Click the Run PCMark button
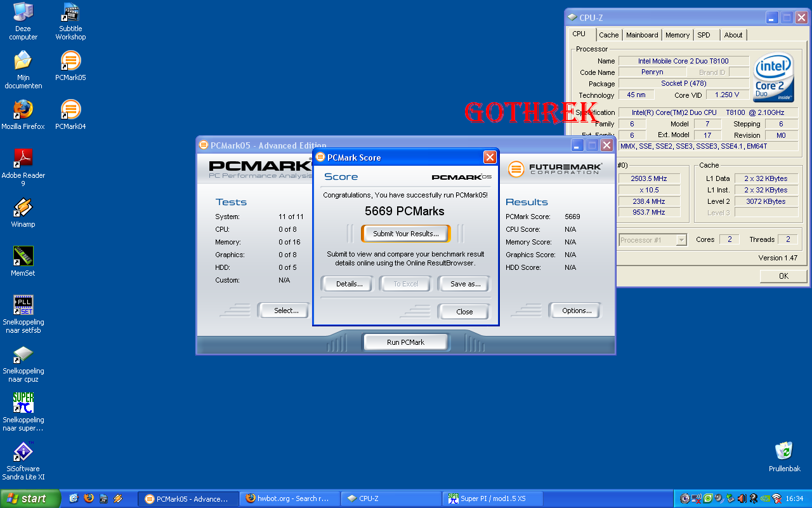This screenshot has height=508, width=812. click(405, 342)
